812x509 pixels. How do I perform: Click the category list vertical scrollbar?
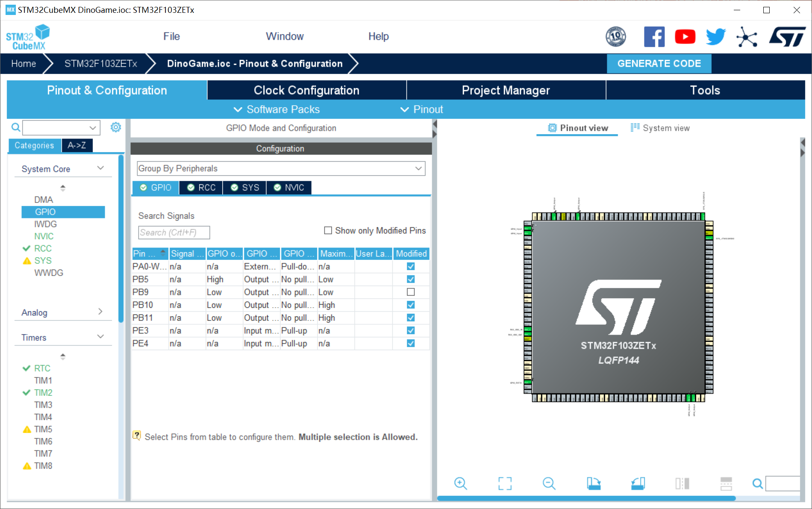121,238
